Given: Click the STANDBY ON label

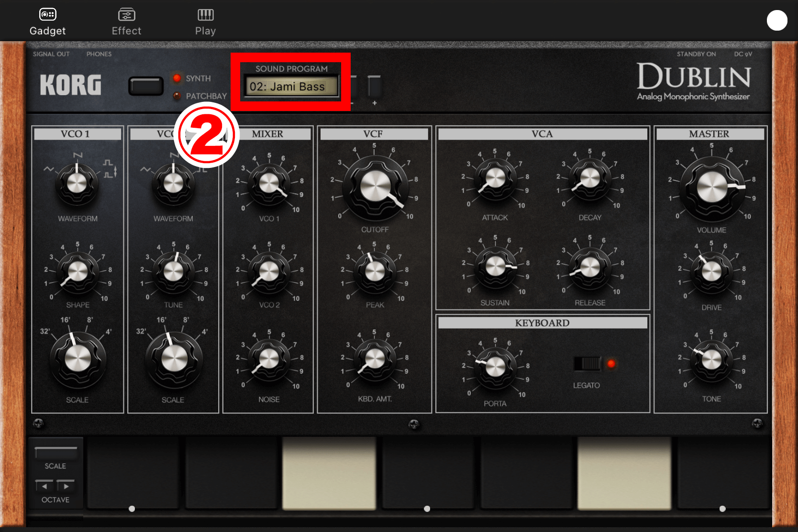Looking at the screenshot, I should click(x=696, y=54).
